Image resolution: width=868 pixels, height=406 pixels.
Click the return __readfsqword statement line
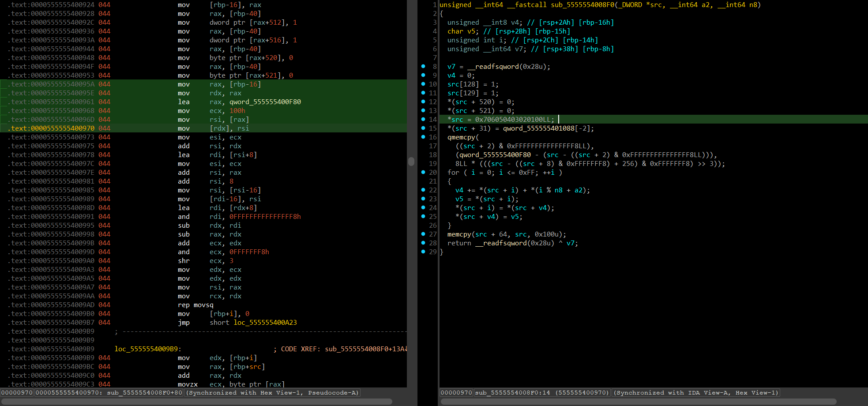click(513, 243)
